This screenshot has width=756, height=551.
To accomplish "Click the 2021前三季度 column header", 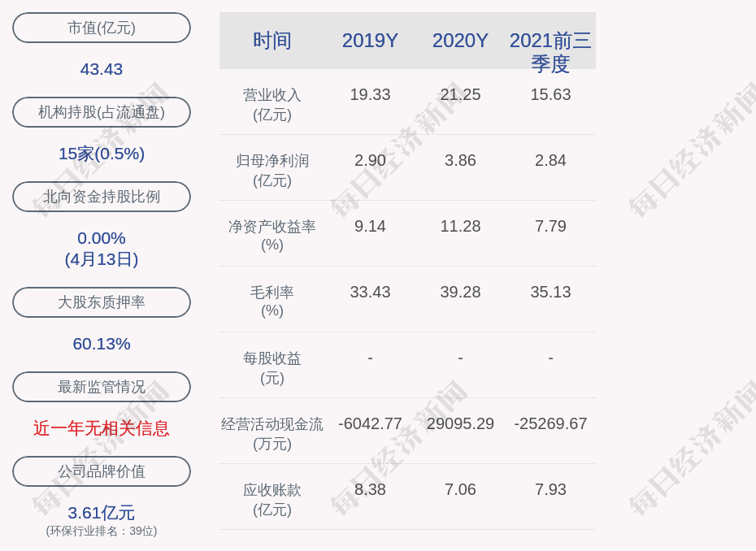I will coord(550,52).
